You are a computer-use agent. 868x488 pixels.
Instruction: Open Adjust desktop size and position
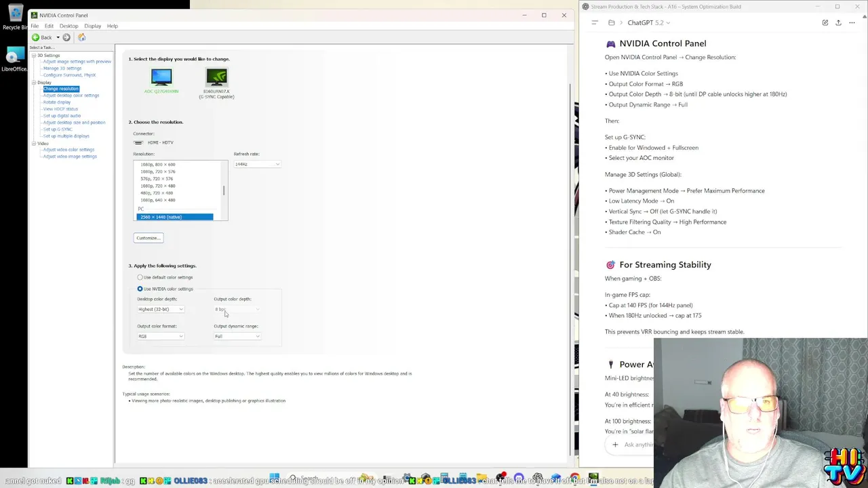coord(74,123)
